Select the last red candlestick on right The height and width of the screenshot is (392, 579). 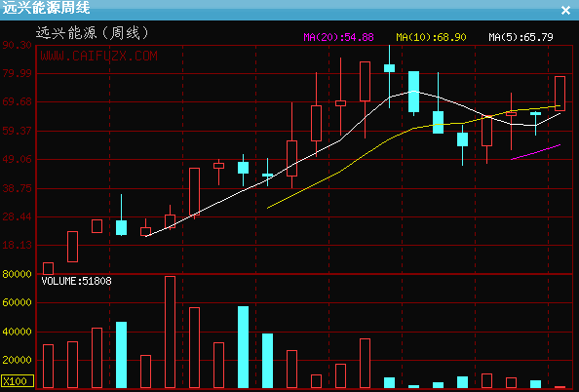pyautogui.click(x=560, y=94)
